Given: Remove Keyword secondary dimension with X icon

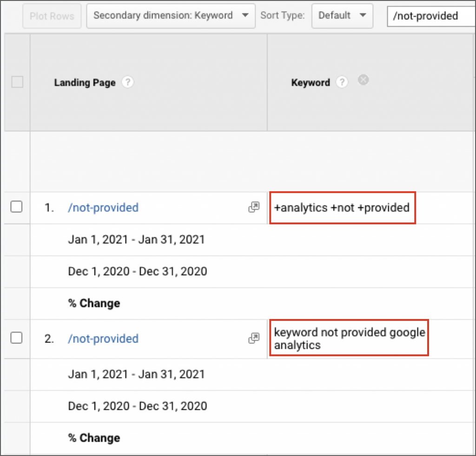Looking at the screenshot, I should click(364, 80).
